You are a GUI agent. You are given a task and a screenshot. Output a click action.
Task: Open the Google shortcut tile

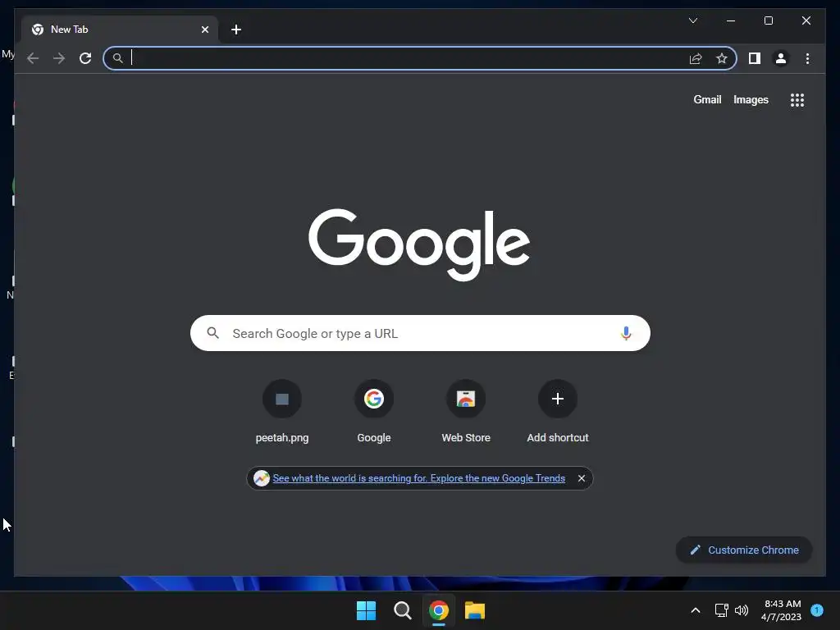374,412
